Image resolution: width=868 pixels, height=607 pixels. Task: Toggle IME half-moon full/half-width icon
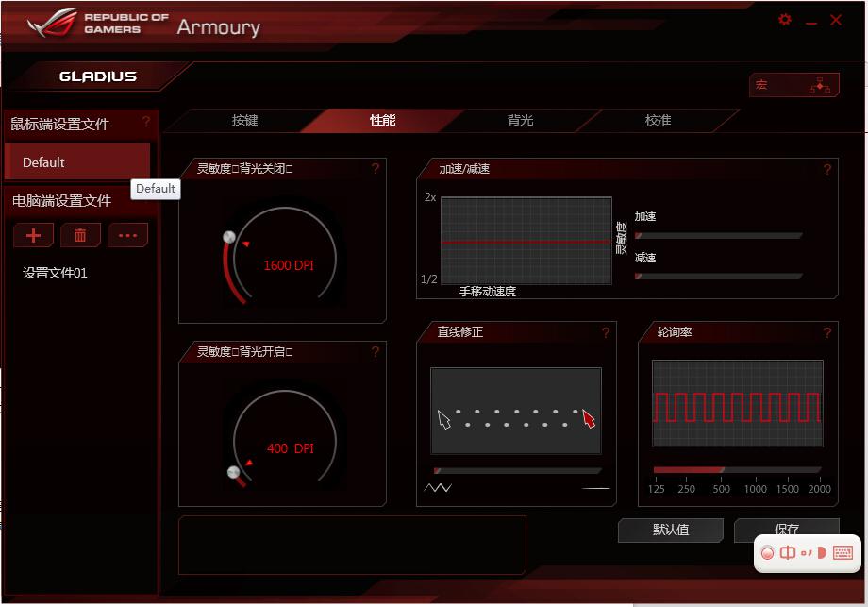pos(822,553)
